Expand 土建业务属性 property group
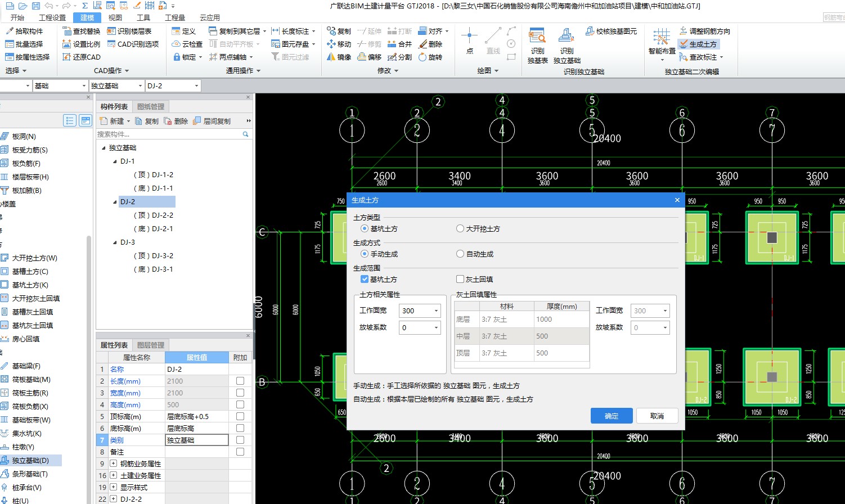Viewport: 845px width, 504px height. (x=114, y=475)
